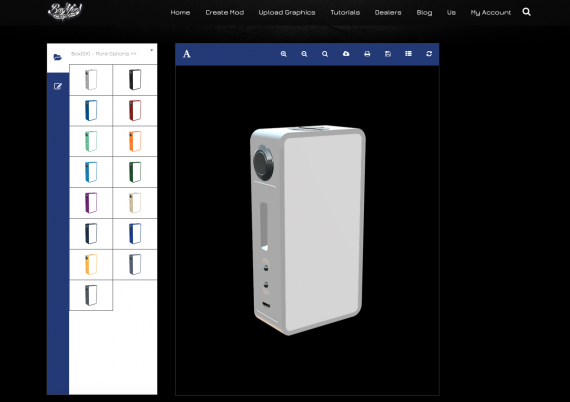Click the save floppy disk icon
The width and height of the screenshot is (570, 402).
coord(388,54)
